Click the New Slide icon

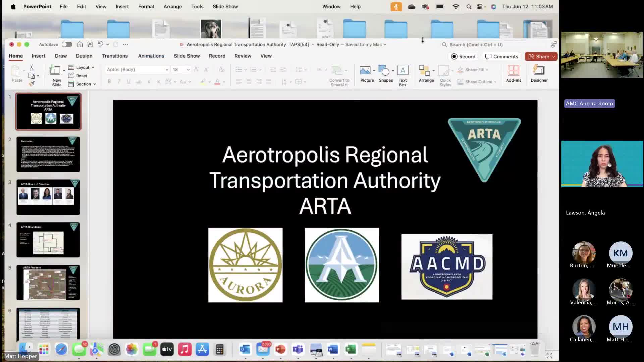click(55, 71)
